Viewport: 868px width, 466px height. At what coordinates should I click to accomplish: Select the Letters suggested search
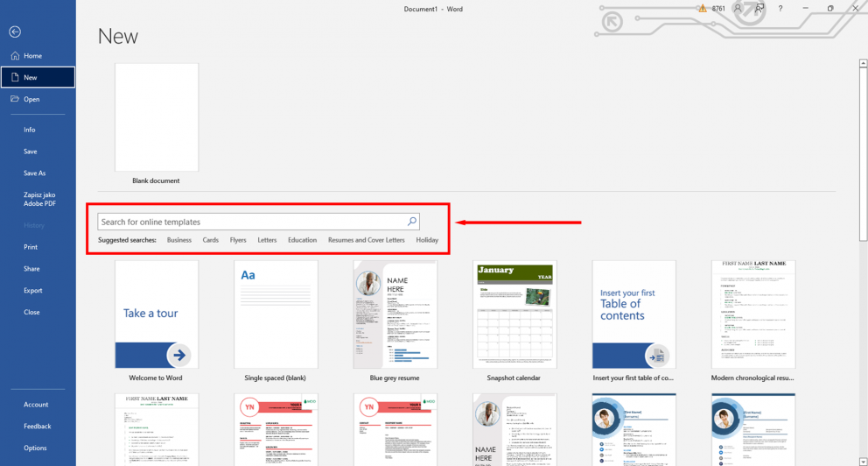click(267, 240)
